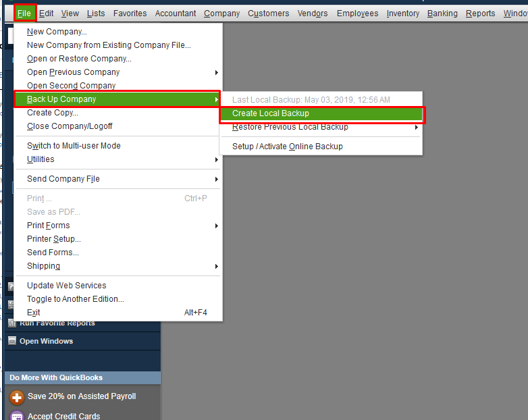Open the Company menu
The image size is (528, 420).
[221, 14]
